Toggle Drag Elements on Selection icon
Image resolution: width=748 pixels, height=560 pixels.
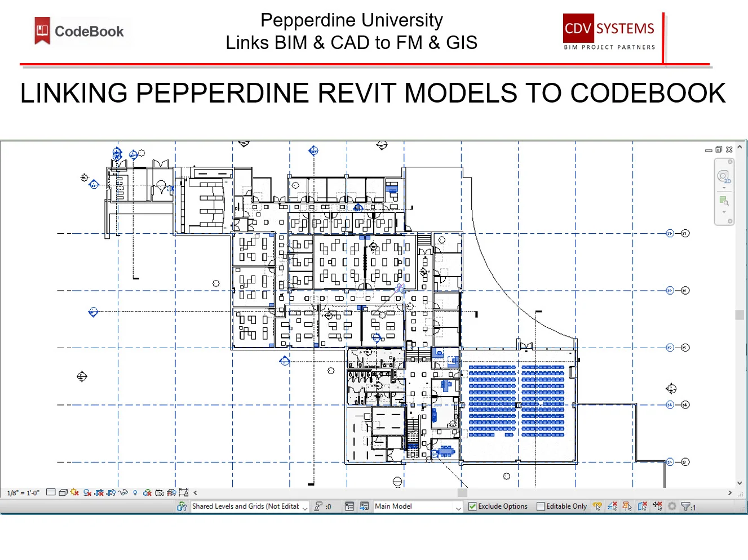pyautogui.click(x=657, y=506)
